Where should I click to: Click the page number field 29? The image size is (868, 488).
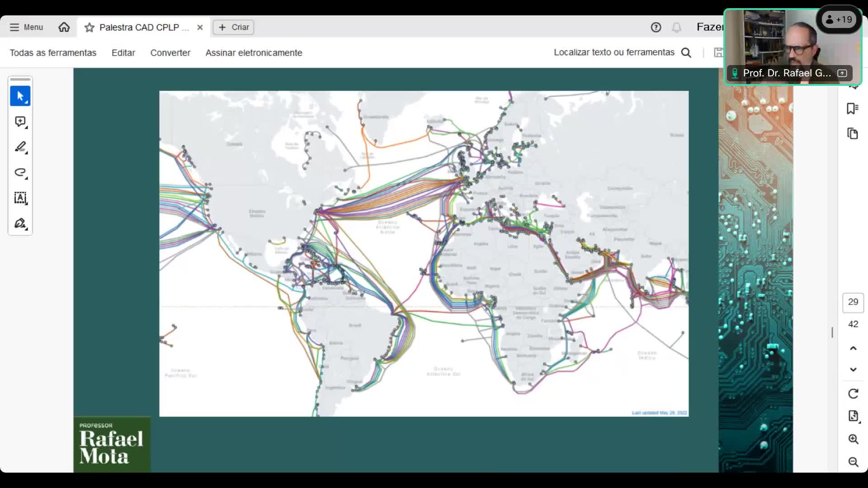pos(853,302)
